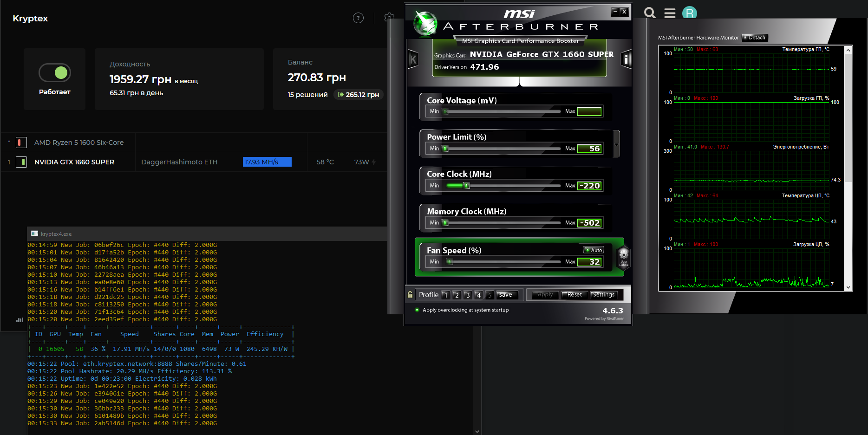The width and height of the screenshot is (868, 435).
Task: Click the User Define fan gear icon
Action: (623, 256)
